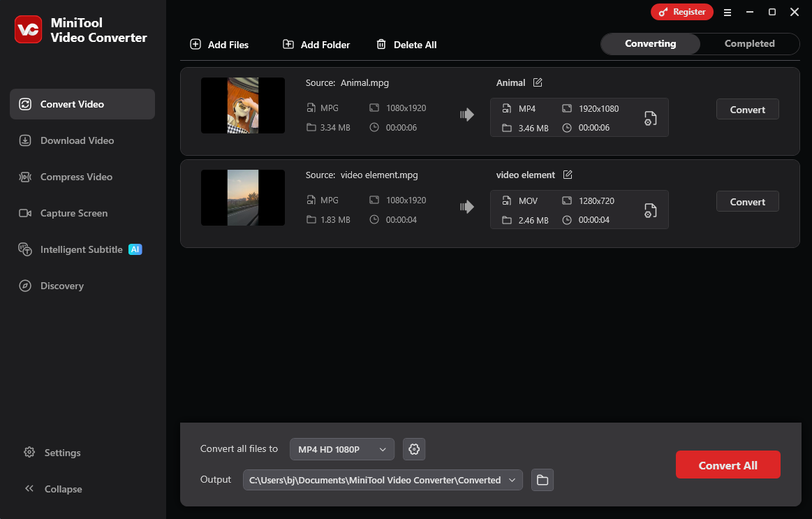812x519 pixels.
Task: Click the Animal.mpg video thumbnail
Action: coord(242,105)
